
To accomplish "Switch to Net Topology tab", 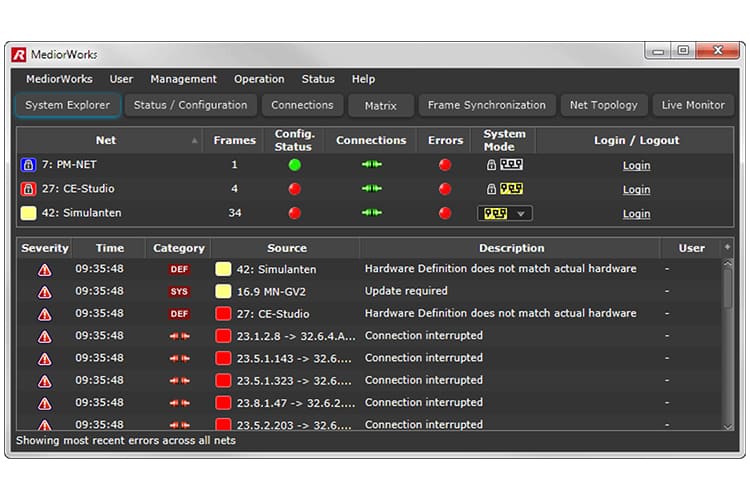I will [x=604, y=105].
